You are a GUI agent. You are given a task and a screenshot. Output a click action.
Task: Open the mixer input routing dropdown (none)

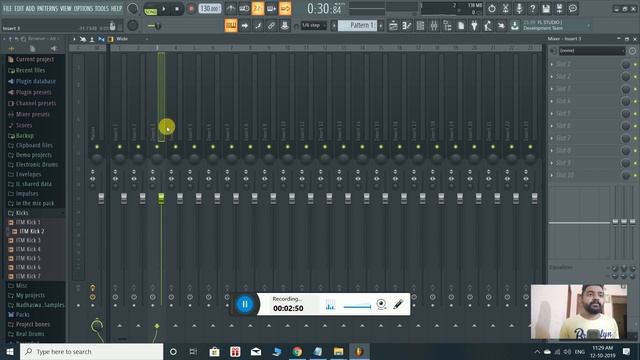[591, 51]
